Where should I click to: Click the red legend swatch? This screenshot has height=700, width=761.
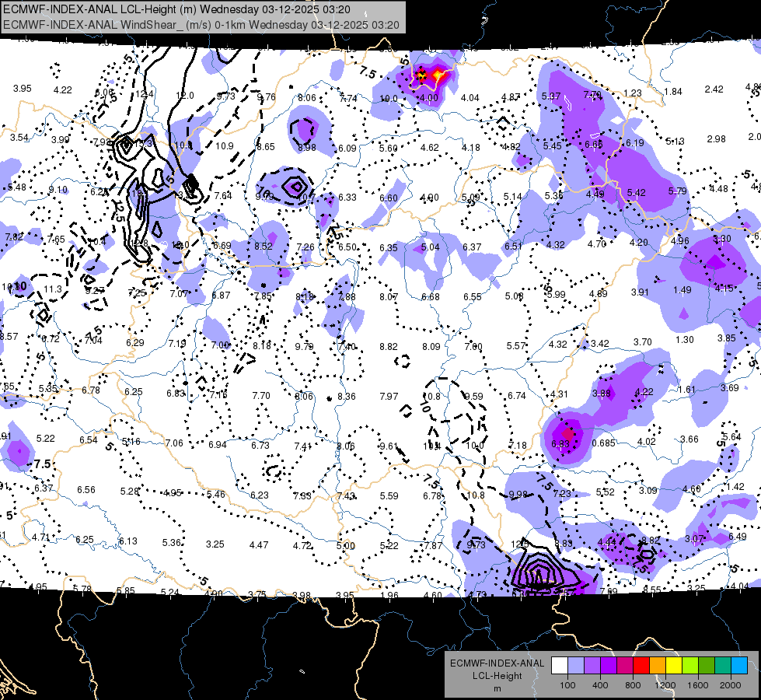pos(641,665)
